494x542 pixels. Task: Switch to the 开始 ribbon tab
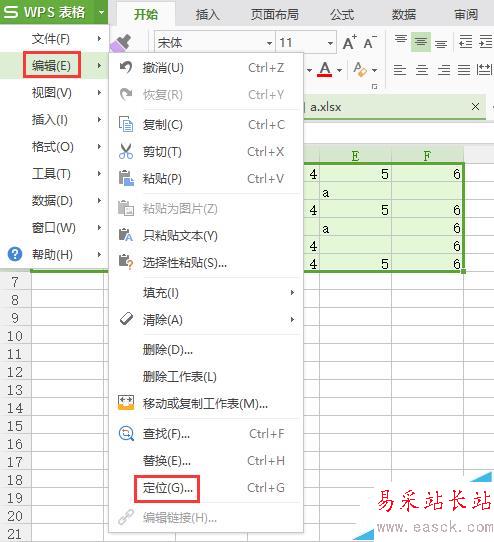[146, 14]
